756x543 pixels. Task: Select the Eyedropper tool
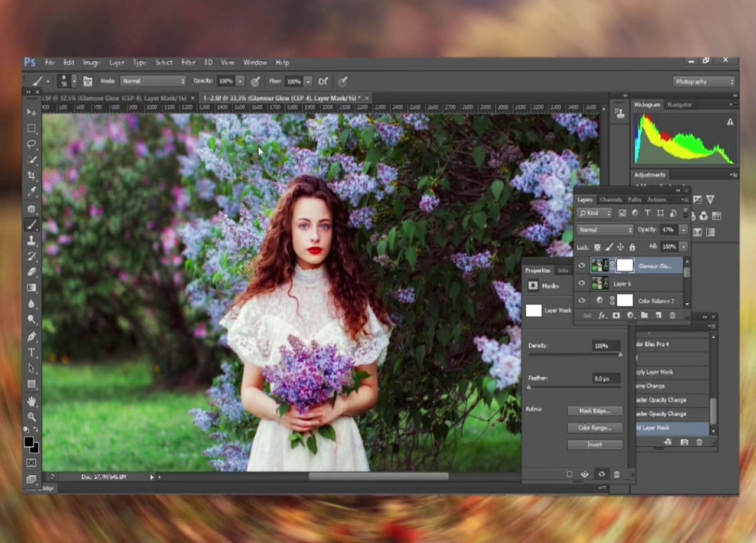click(31, 192)
